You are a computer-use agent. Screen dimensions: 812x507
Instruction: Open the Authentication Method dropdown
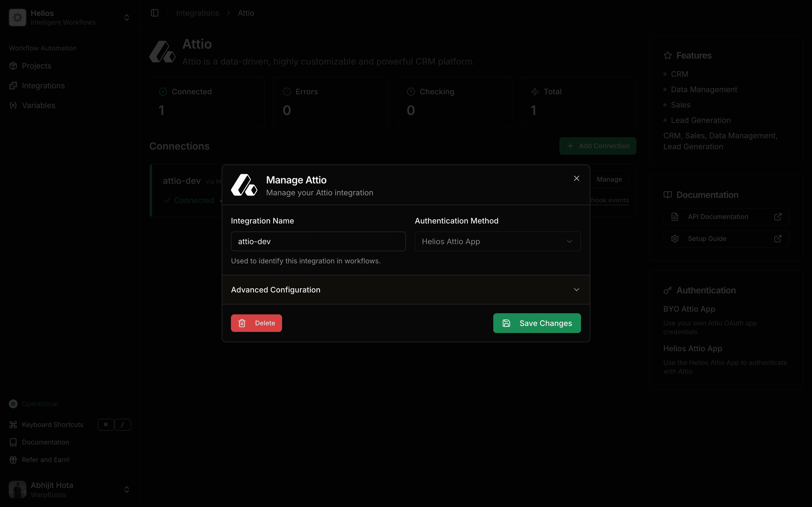497,241
